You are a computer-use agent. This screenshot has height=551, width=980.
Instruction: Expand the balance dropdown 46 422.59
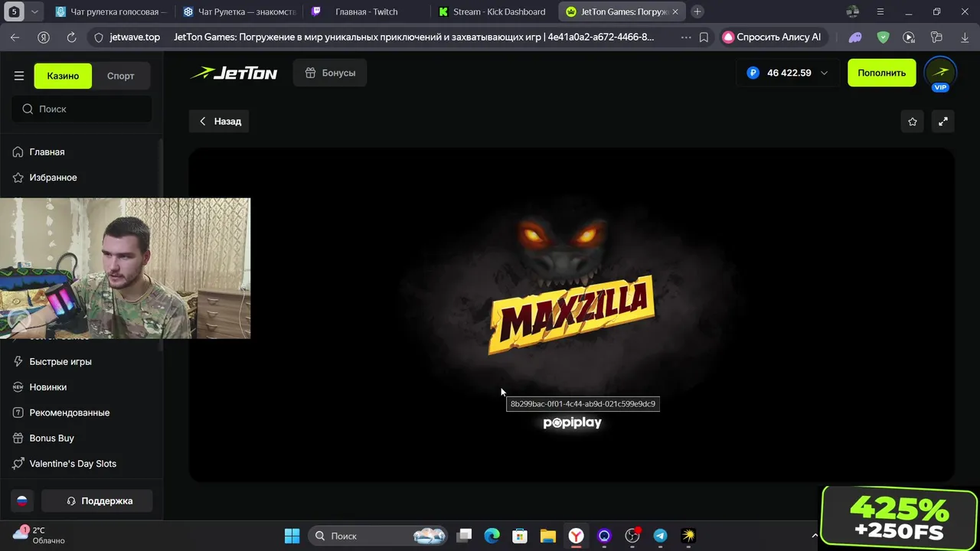pos(787,73)
